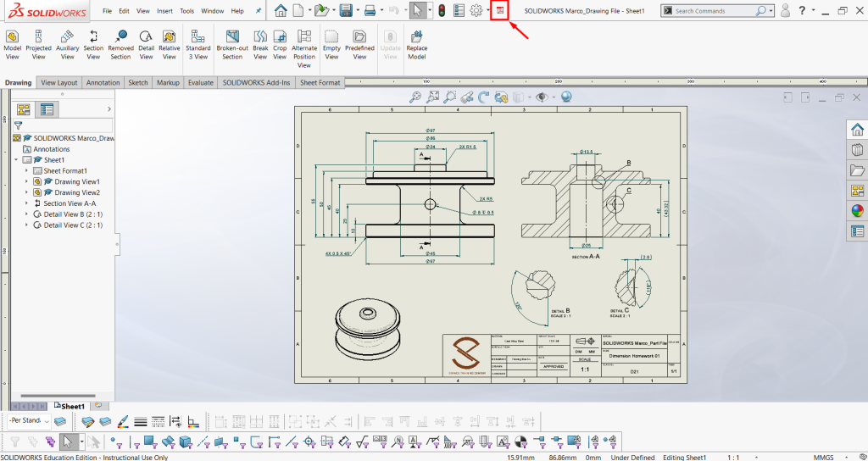Open the File menu
The image size is (868, 461).
click(x=108, y=10)
